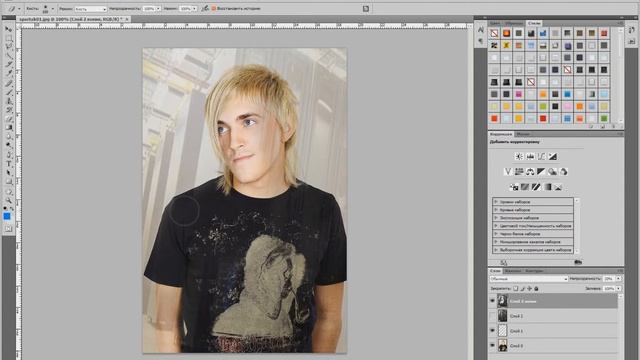This screenshot has width=640, height=360.
Task: Add a Hue/Saturation adjustment
Action: click(519, 171)
